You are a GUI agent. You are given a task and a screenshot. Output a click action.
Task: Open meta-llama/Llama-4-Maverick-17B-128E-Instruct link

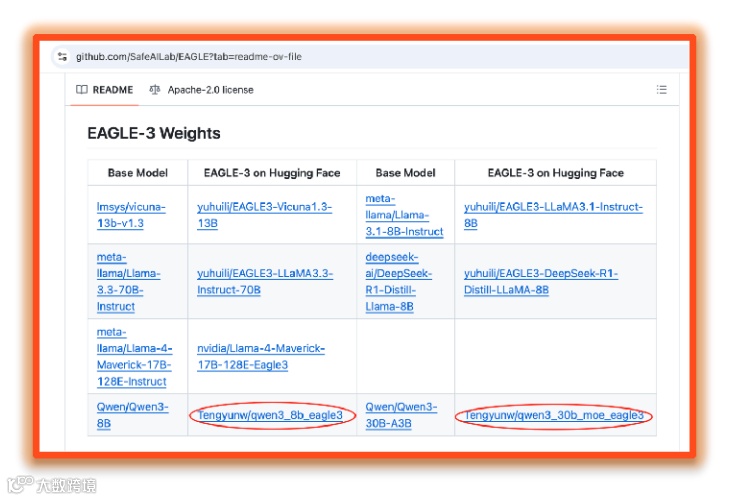pos(134,356)
